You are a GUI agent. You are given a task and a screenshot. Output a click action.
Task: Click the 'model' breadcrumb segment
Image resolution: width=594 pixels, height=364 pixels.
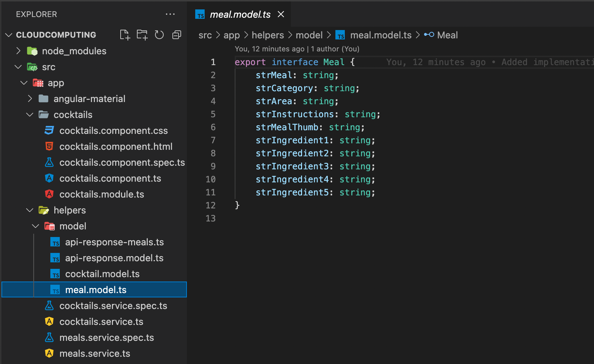pyautogui.click(x=309, y=35)
